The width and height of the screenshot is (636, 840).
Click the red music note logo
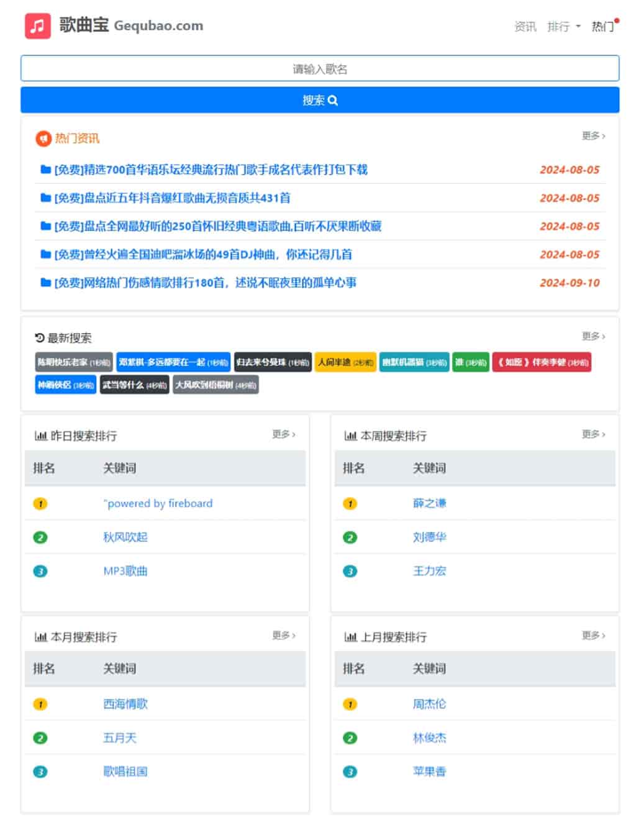pyautogui.click(x=37, y=26)
